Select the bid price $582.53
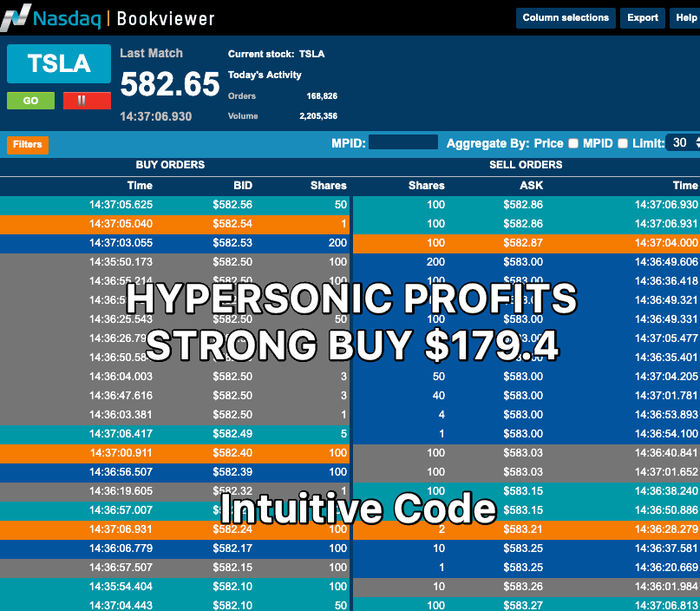This screenshot has height=611, width=700. coord(232,243)
